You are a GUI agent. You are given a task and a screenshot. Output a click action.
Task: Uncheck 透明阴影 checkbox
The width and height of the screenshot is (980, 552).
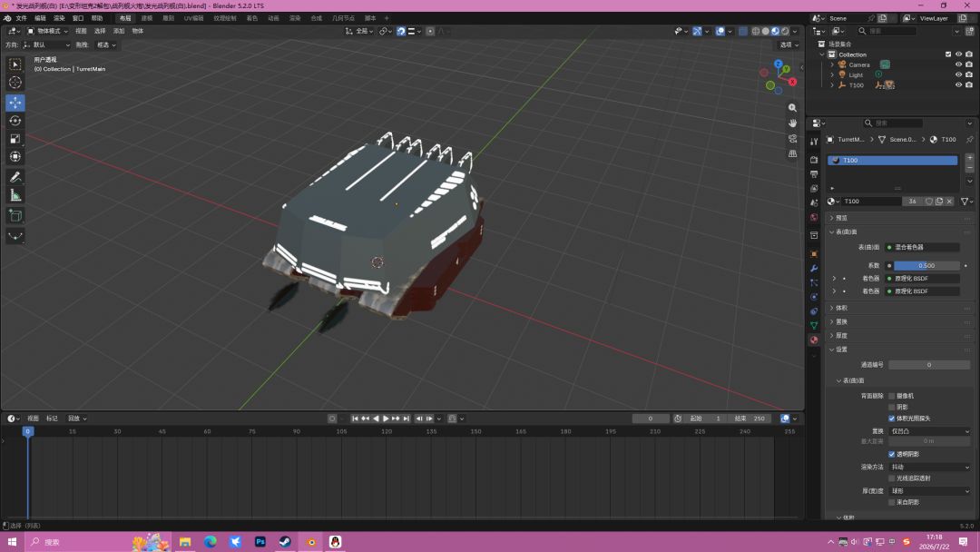[x=892, y=454]
